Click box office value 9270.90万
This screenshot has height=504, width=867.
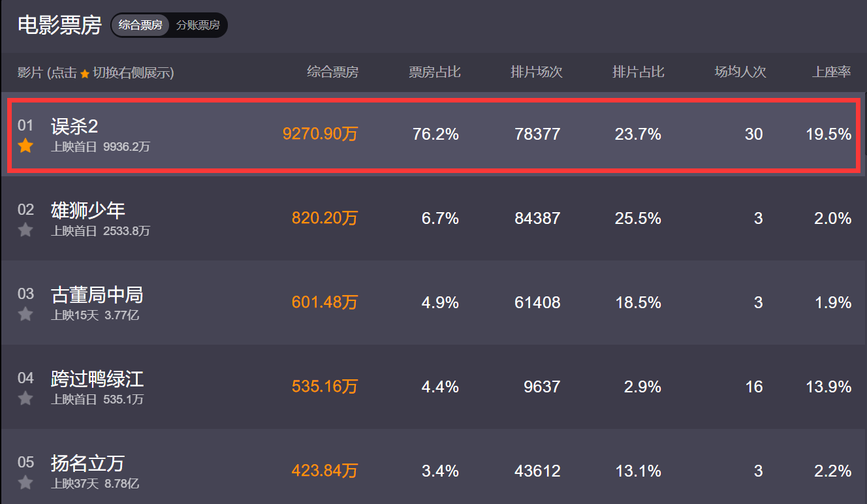pos(321,134)
